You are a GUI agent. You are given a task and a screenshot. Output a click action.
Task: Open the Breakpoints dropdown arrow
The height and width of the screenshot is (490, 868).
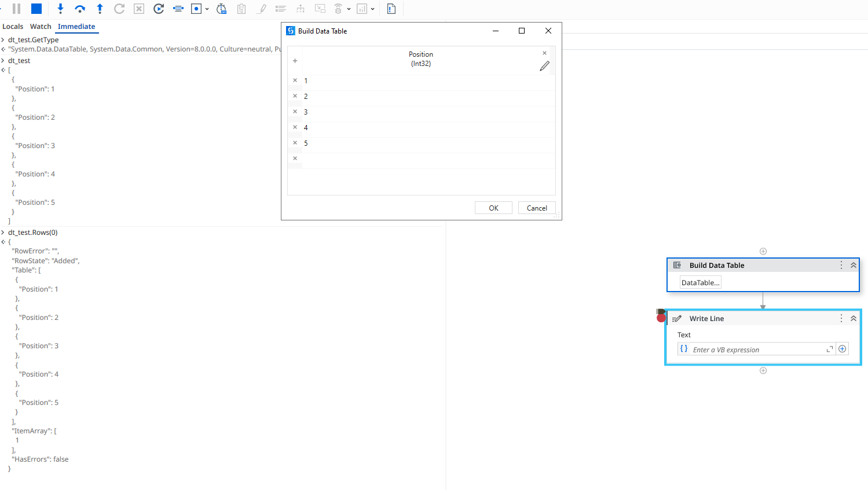[x=207, y=8]
